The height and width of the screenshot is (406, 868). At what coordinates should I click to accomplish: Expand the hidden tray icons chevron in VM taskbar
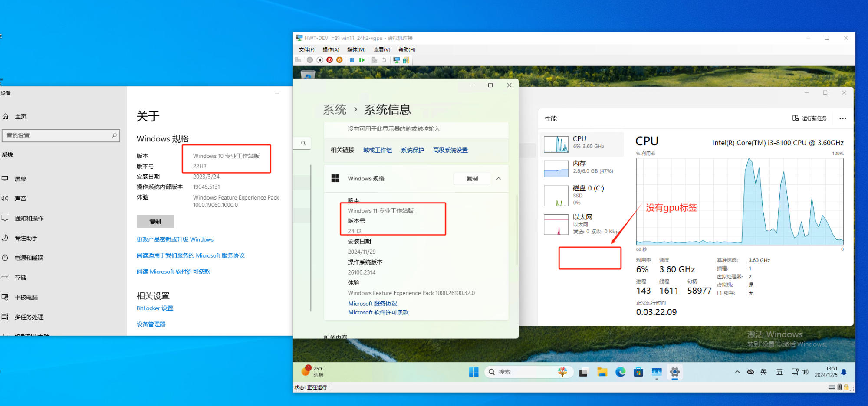tap(737, 372)
